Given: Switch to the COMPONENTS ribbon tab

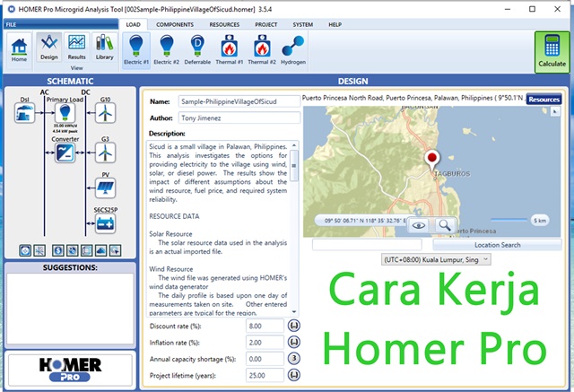Looking at the screenshot, I should point(175,24).
